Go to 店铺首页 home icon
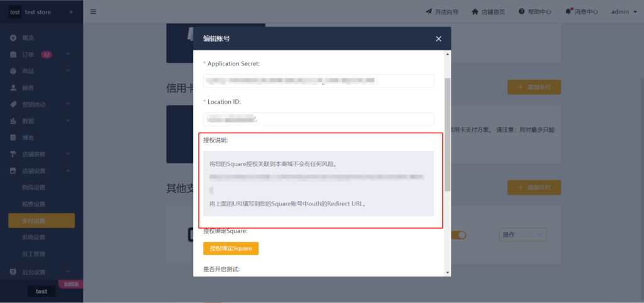Viewport: 644px width, 303px height. 475,11
